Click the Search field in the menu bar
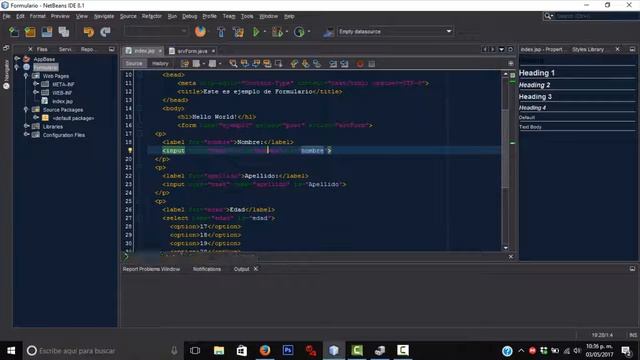This screenshot has height=360, width=640. pyautogui.click(x=596, y=16)
